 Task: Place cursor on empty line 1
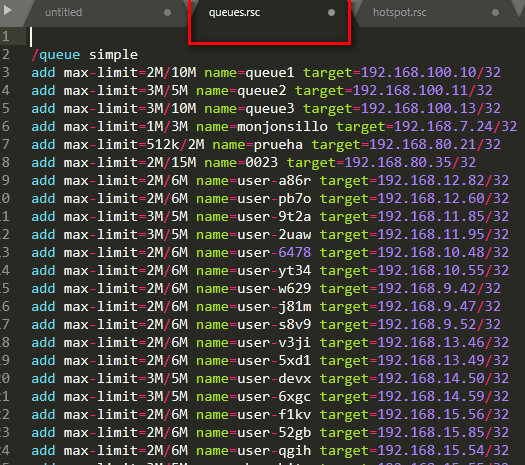click(x=275, y=36)
